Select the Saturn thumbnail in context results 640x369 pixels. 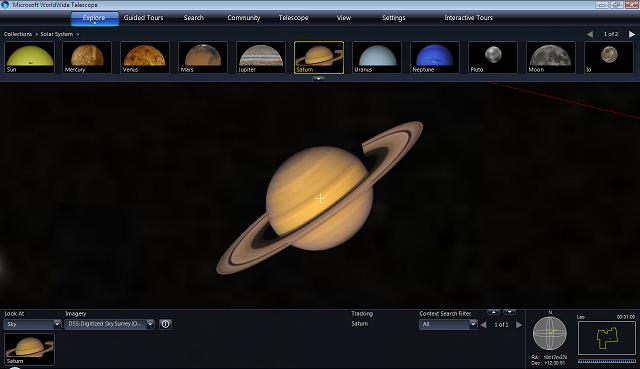click(29, 349)
